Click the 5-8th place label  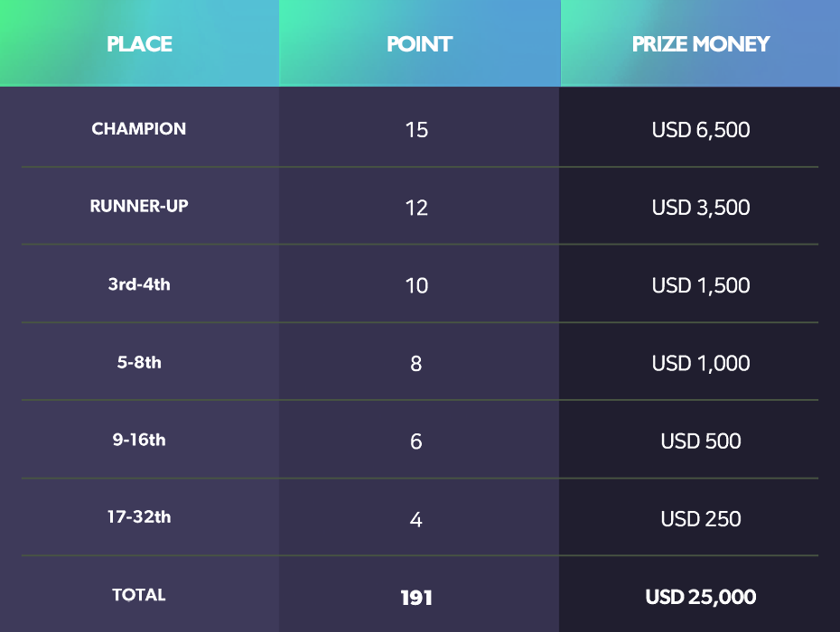[x=139, y=363]
